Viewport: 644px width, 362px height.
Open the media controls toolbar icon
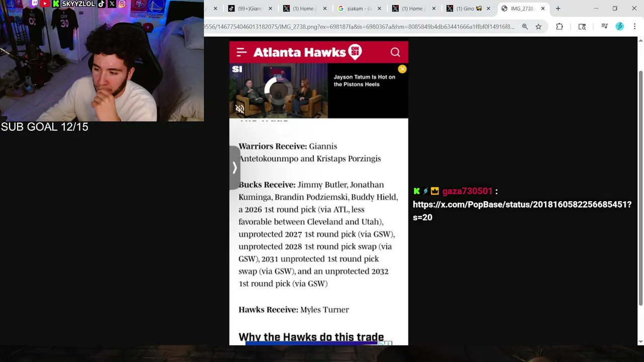tap(605, 27)
